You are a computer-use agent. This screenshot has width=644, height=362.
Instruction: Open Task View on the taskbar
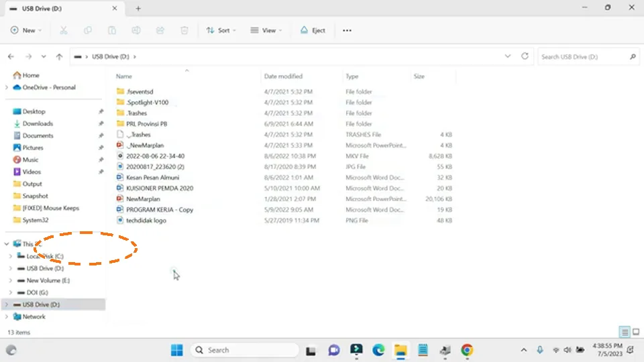(311, 351)
